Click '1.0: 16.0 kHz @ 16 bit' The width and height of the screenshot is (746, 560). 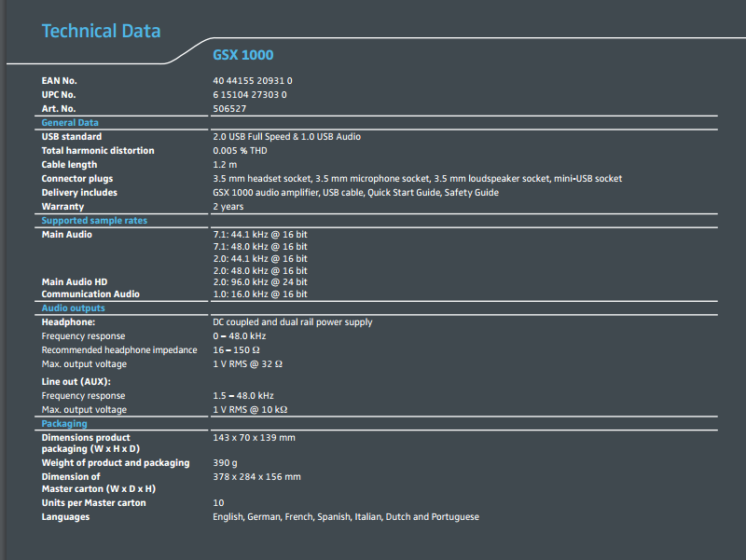point(260,294)
